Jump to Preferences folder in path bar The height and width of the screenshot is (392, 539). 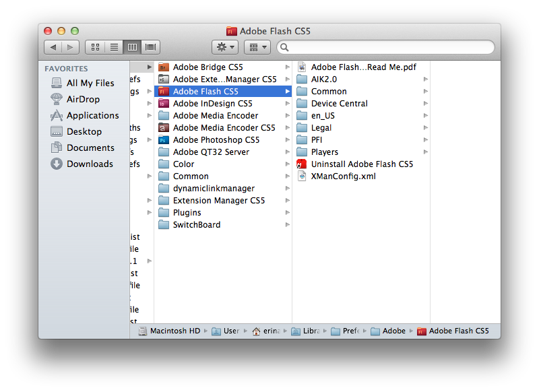pos(346,331)
